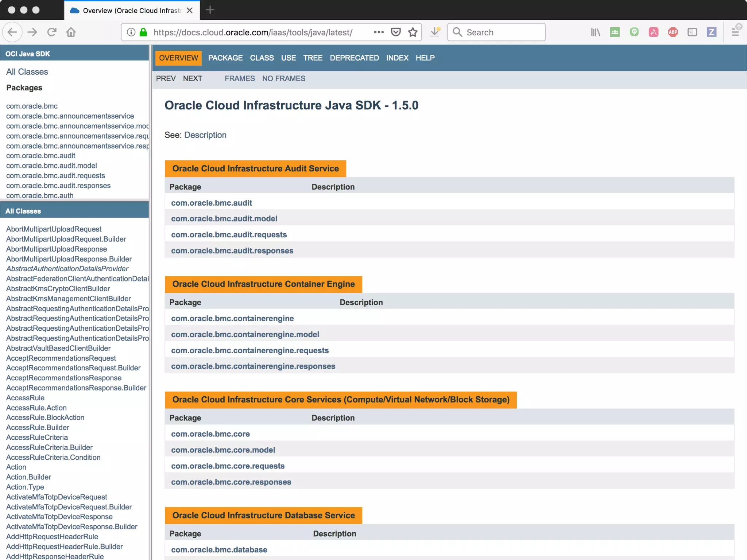This screenshot has height=560, width=747.
Task: Toggle the sidebar view icon
Action: tap(692, 32)
